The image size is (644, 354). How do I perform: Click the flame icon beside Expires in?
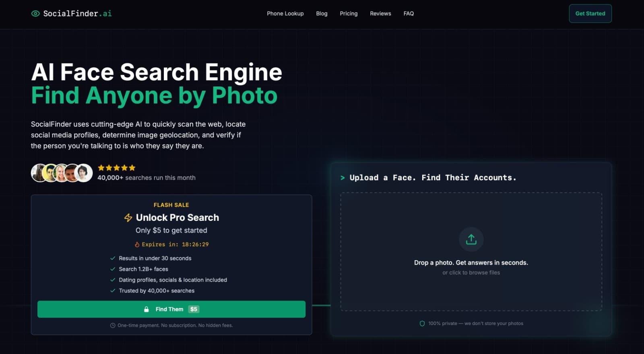(x=137, y=245)
